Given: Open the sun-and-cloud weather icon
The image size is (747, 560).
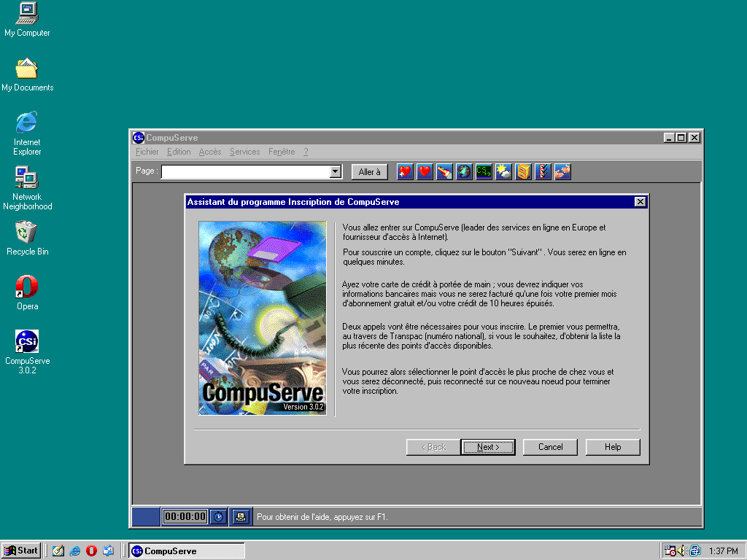Looking at the screenshot, I should point(503,171).
